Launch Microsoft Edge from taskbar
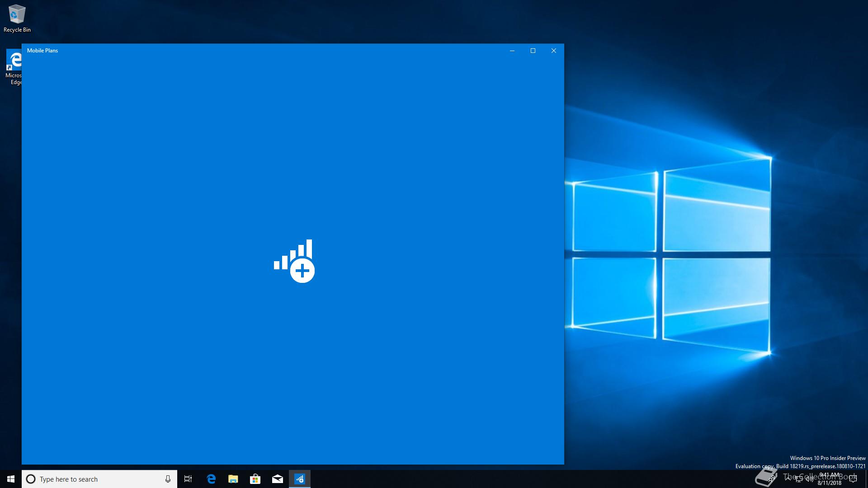Screen dimensions: 868x488 click(x=211, y=479)
